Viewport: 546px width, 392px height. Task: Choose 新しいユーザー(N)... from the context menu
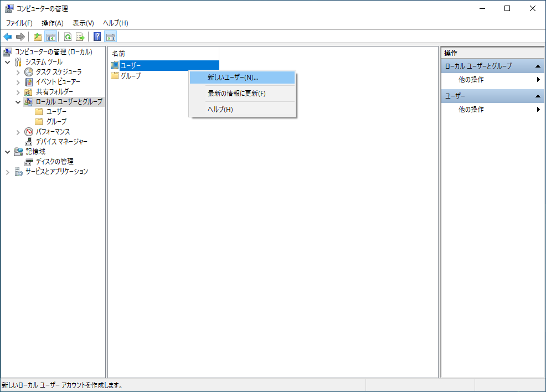point(243,78)
